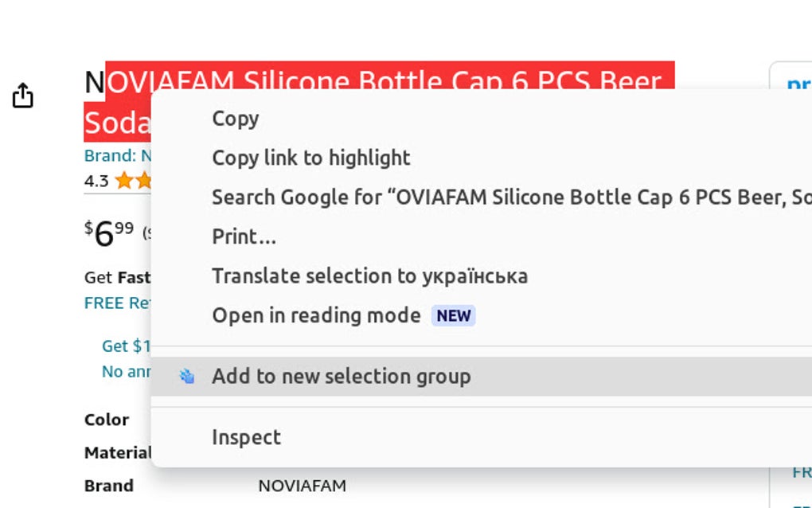This screenshot has width=812, height=508.
Task: Select Inspect from the context menu
Action: coord(246,436)
